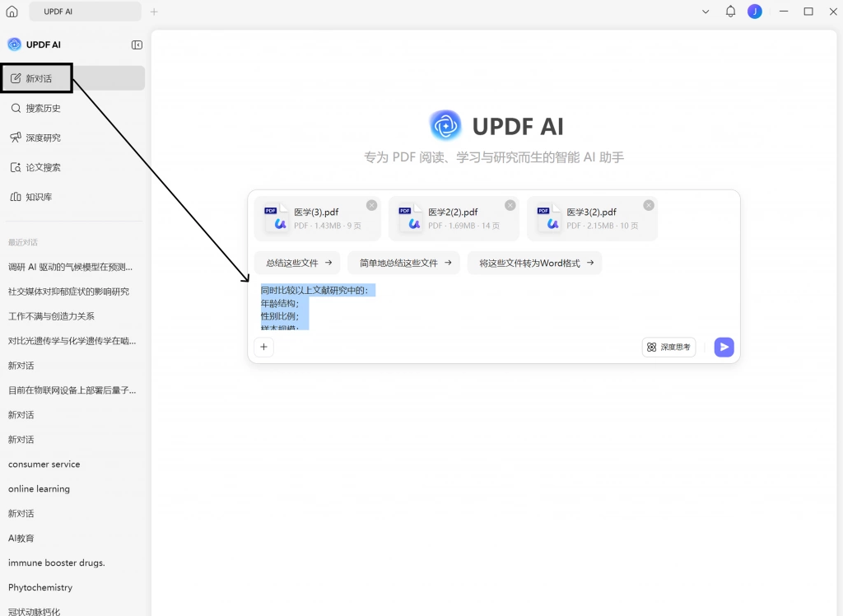Viewport: 843px width, 616px height.
Task: Open chat 对比光遗传学与化学遗传学...
Action: pos(72,341)
